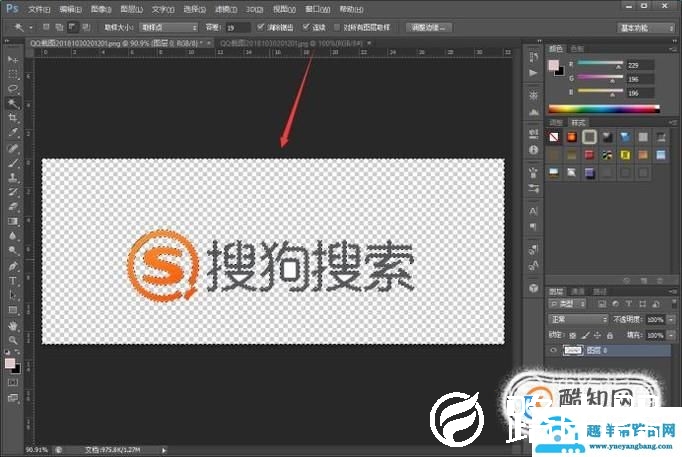The width and height of the screenshot is (682, 457).
Task: Click the R color slider in Color panel
Action: coord(600,63)
